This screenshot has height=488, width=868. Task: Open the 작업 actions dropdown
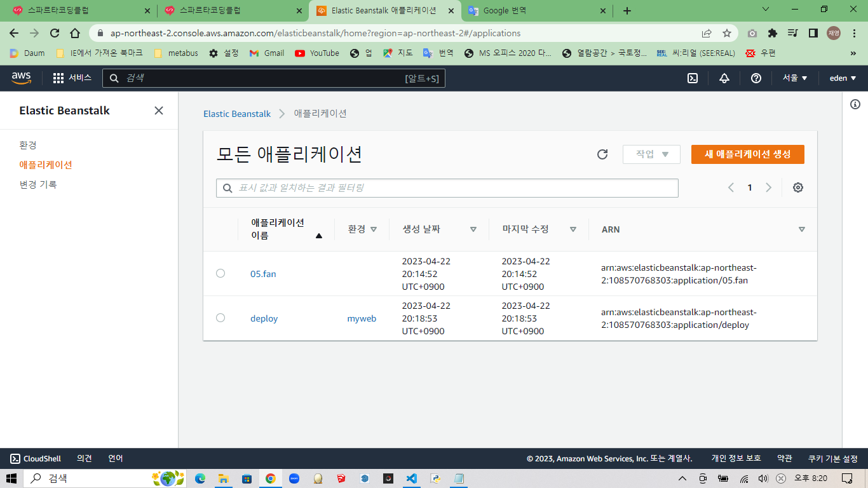[x=651, y=154]
